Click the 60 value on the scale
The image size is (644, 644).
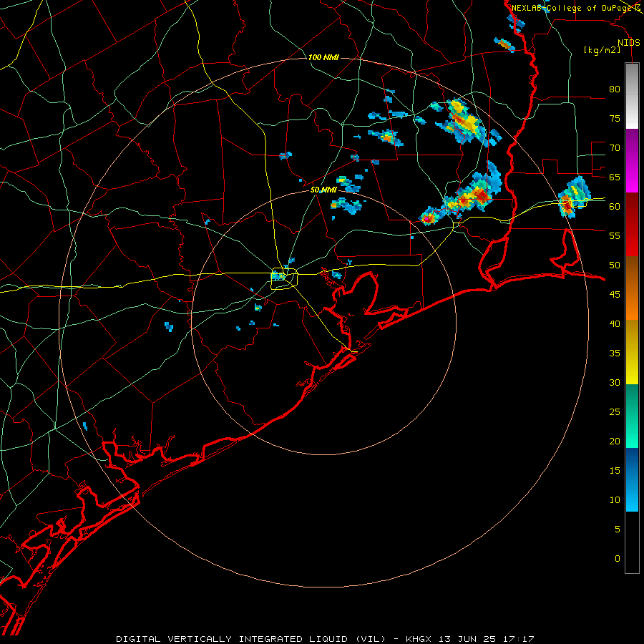[x=615, y=207]
